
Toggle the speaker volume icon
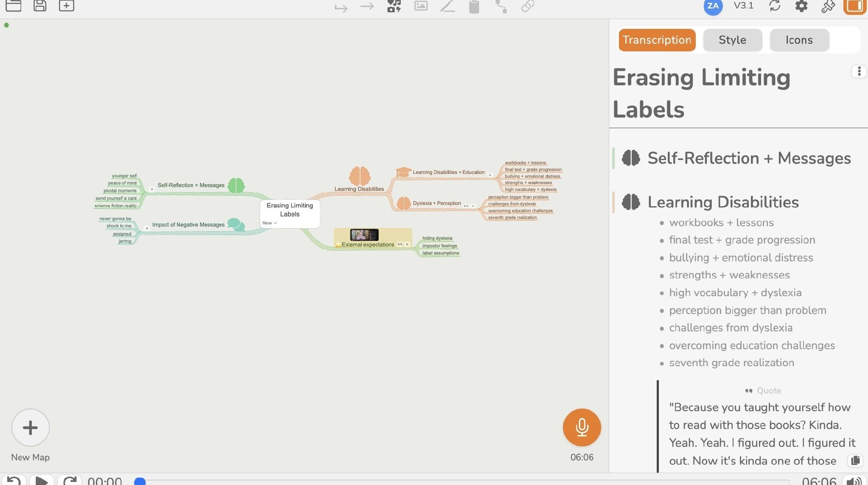854,480
